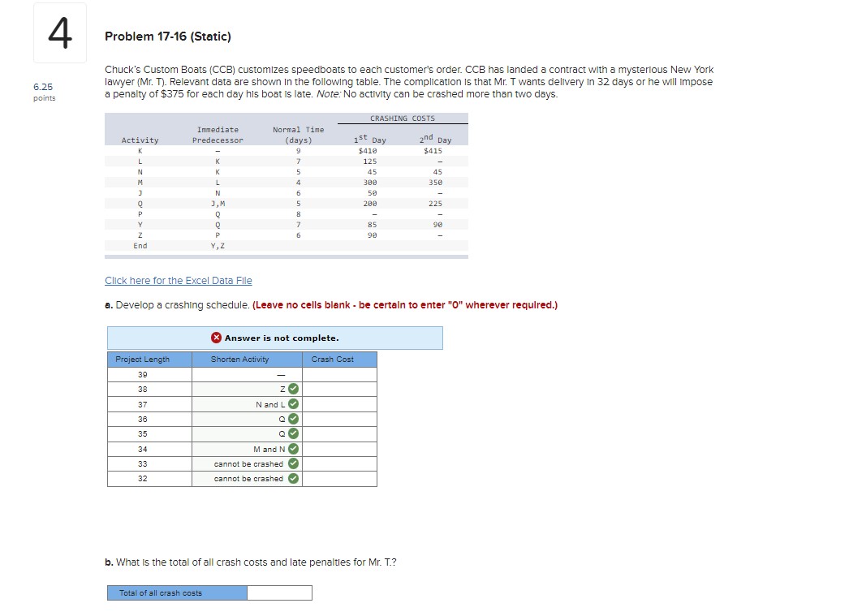The height and width of the screenshot is (616, 849).
Task: Select the checkmark for the first Q answer
Action: (292, 419)
